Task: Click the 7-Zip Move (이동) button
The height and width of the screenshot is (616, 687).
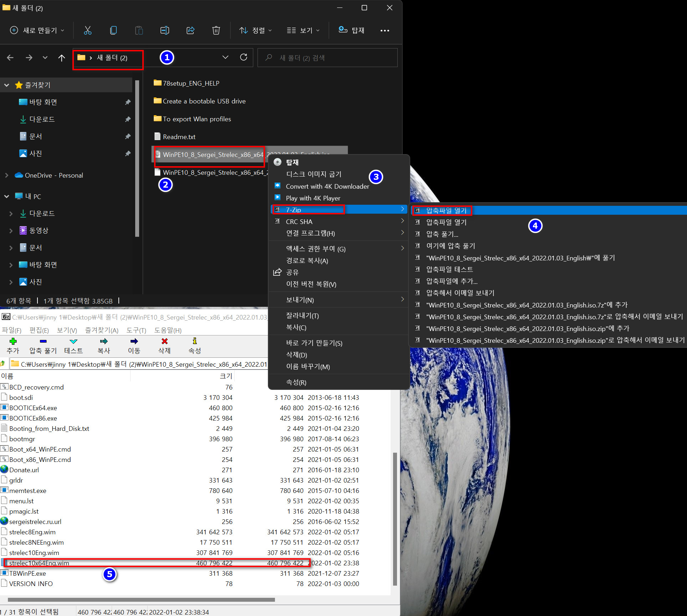Action: tap(134, 346)
